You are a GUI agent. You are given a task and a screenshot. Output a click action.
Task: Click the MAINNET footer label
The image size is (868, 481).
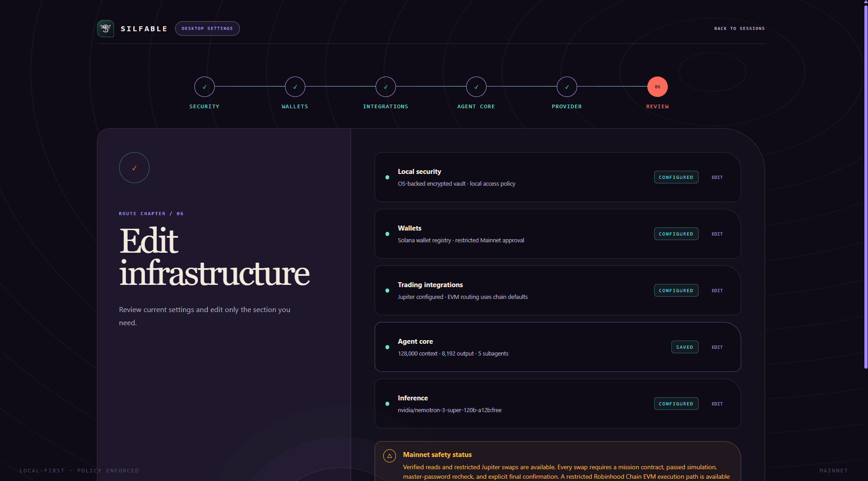(x=834, y=471)
